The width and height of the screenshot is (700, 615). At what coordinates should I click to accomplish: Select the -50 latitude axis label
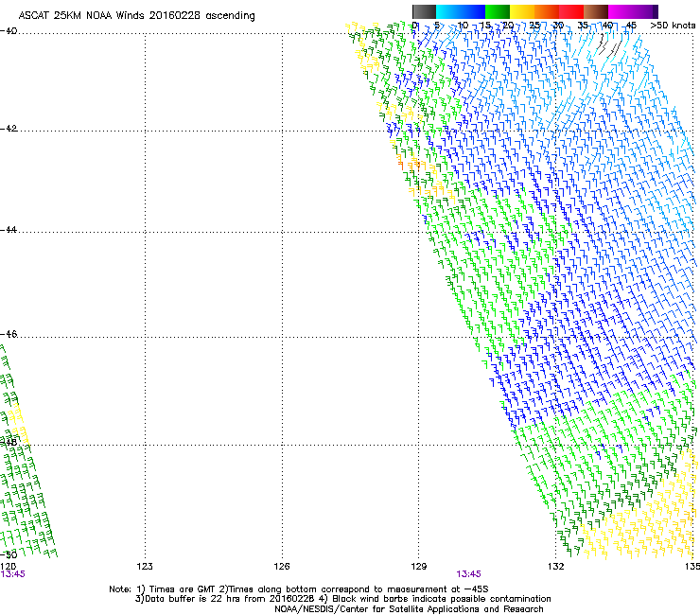pos(9,555)
